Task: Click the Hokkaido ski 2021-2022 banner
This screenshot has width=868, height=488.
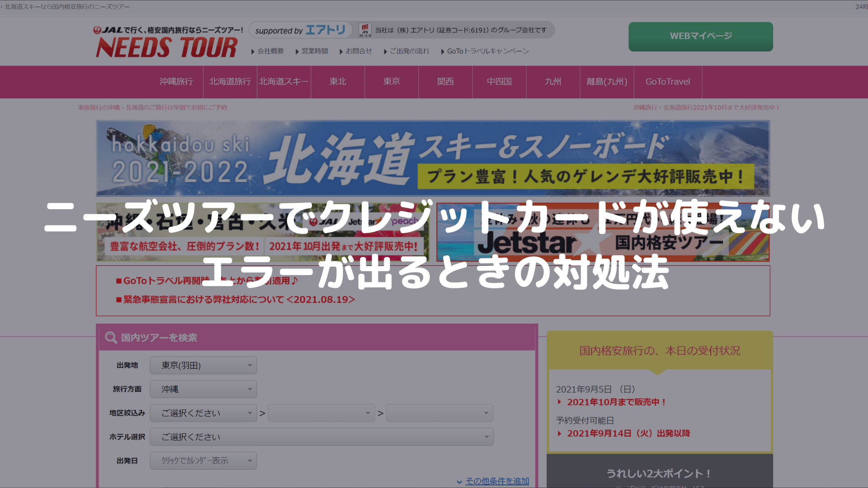Action: tap(433, 158)
